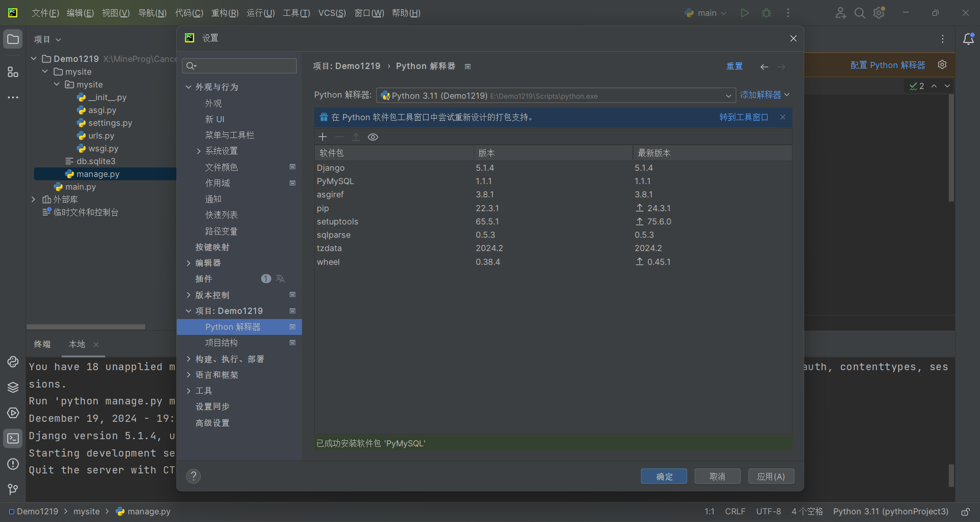Expand the 版本控制 settings section

click(189, 296)
